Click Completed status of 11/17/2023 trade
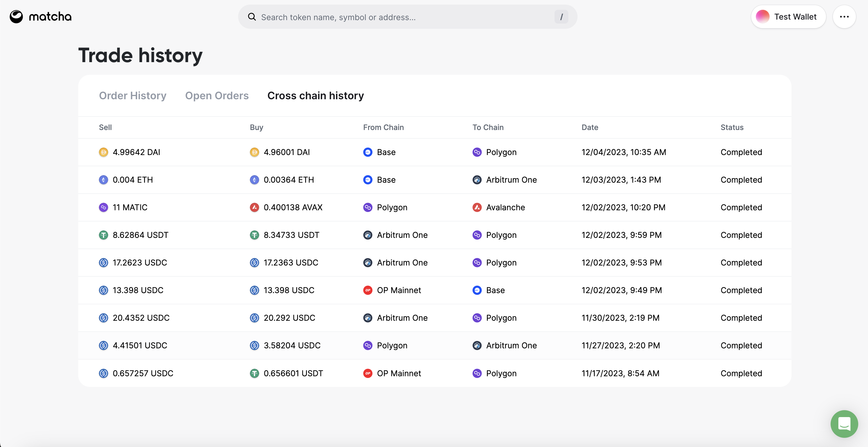 coord(741,373)
